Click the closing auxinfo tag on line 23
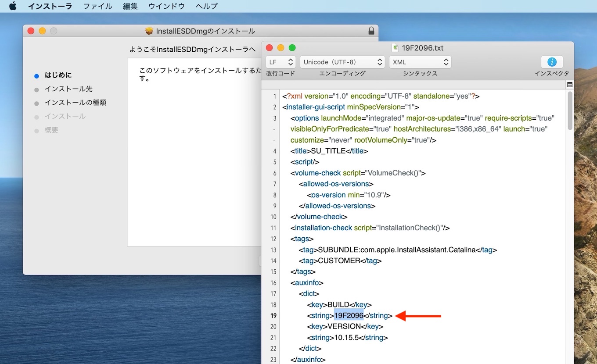 (x=308, y=360)
